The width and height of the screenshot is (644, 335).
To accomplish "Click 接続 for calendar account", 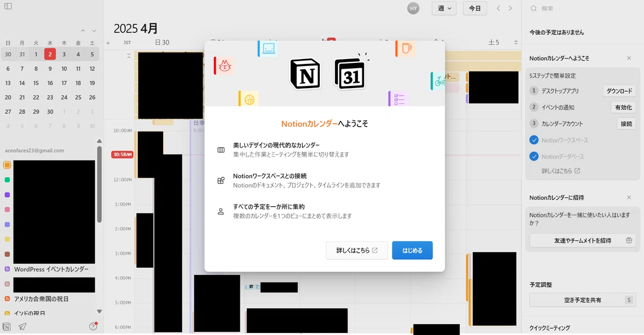I will (626, 124).
